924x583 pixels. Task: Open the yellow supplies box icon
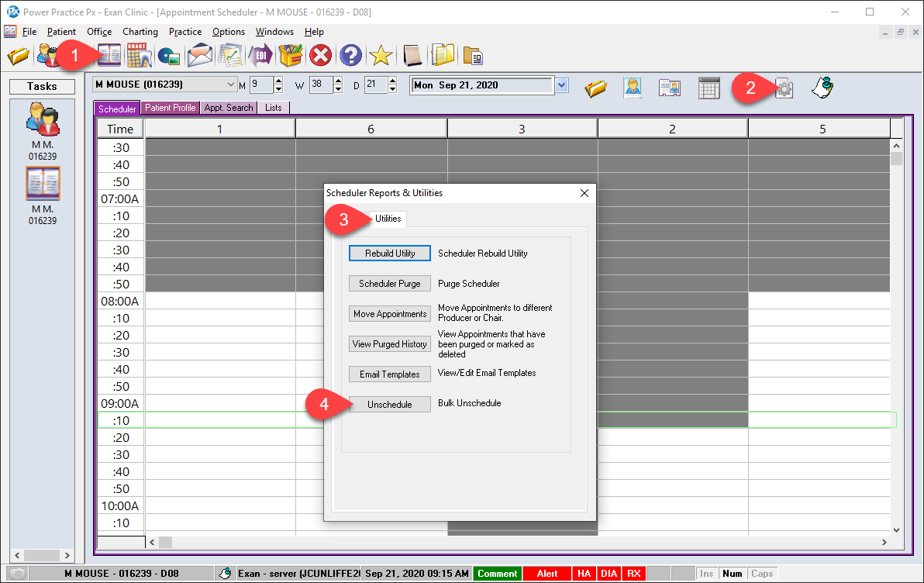pyautogui.click(x=291, y=56)
